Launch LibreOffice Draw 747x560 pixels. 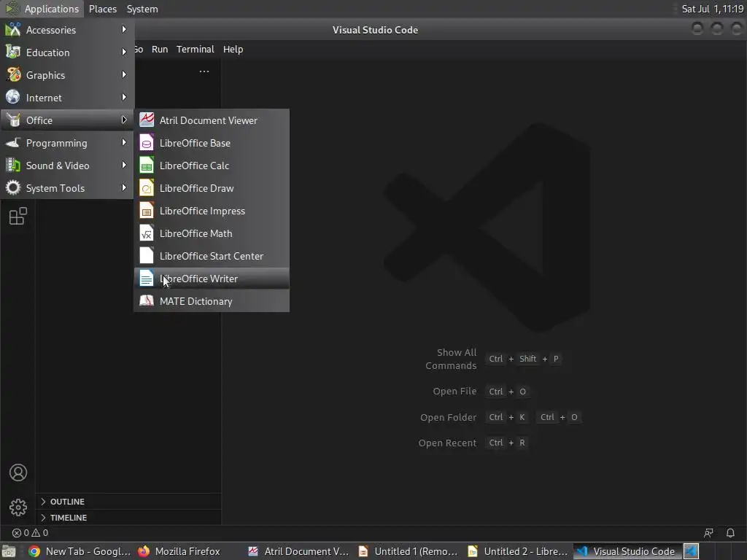(x=212, y=188)
